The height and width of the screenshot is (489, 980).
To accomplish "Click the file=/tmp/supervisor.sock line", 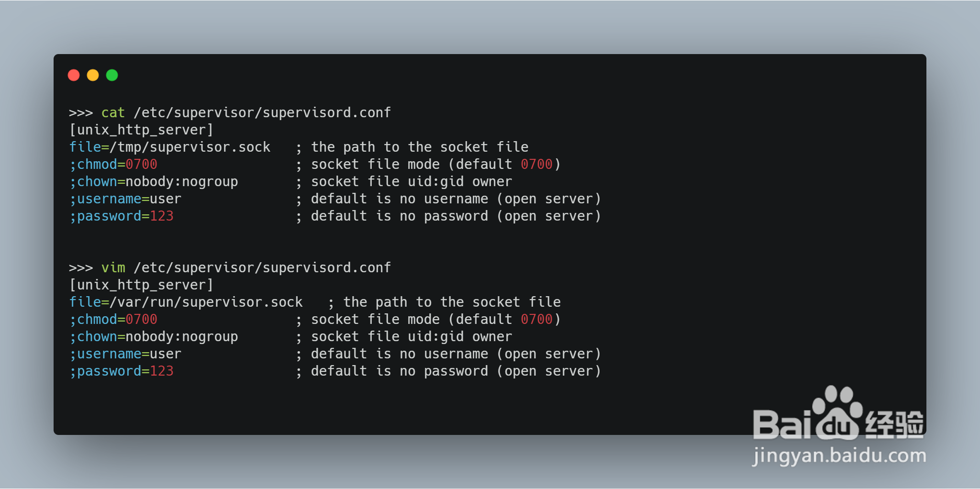I will click(170, 147).
